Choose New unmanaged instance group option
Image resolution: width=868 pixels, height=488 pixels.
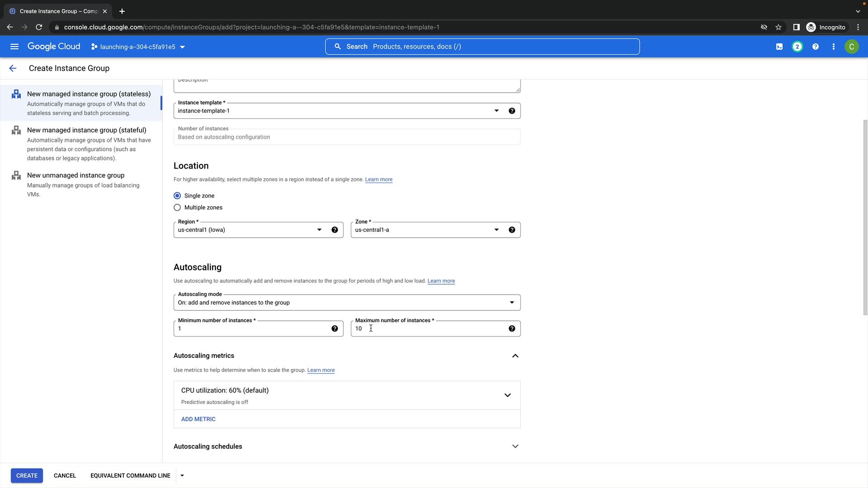coord(75,175)
